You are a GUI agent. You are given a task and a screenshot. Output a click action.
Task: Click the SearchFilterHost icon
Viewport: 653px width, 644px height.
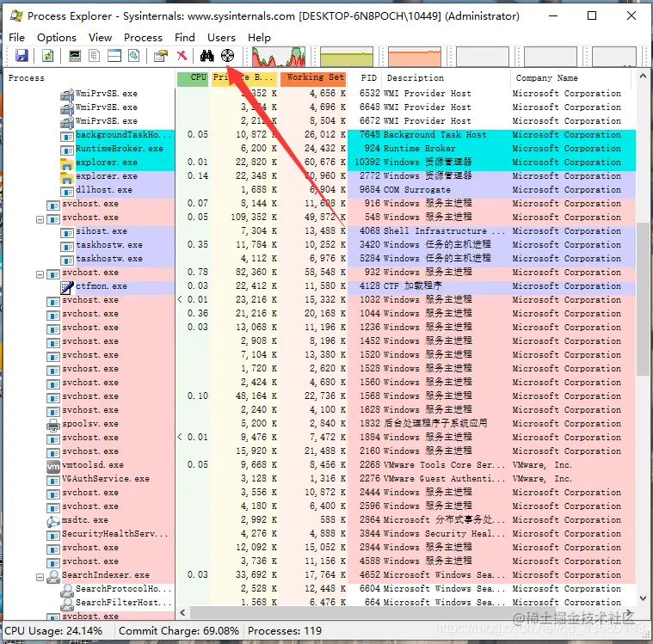click(x=66, y=604)
